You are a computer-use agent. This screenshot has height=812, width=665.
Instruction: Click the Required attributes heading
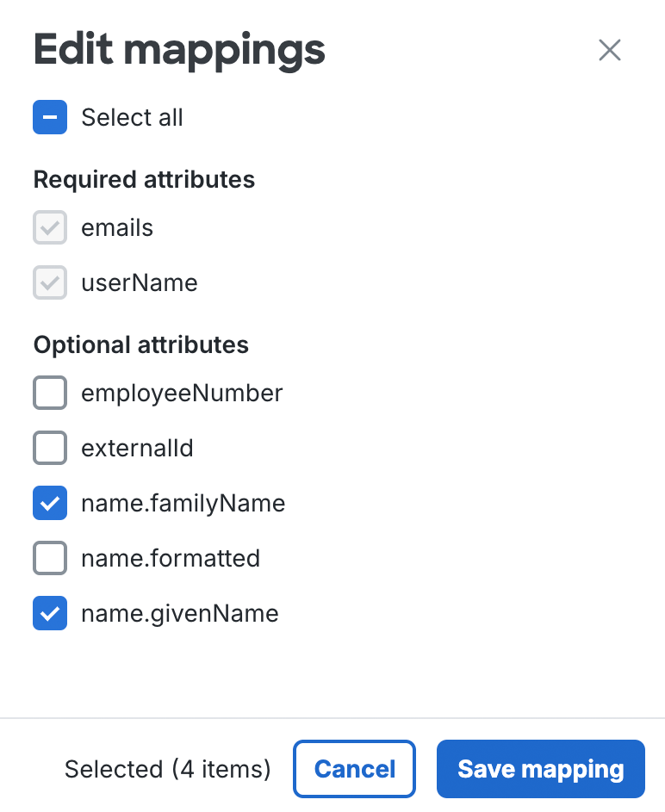[x=144, y=179]
